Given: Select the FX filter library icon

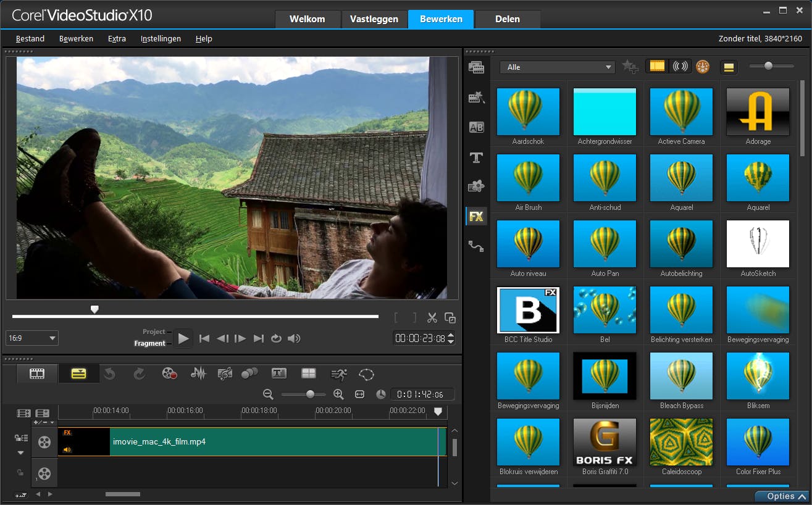Looking at the screenshot, I should (476, 216).
